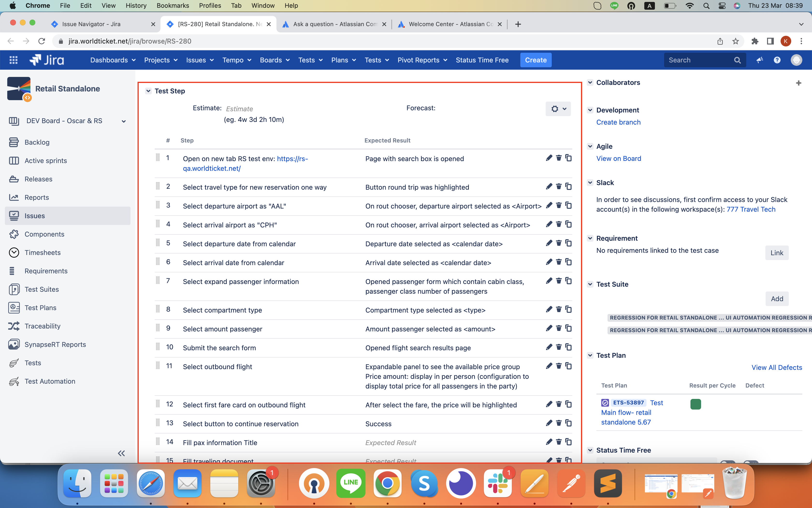812x508 pixels.
Task: Open Jira help question mark icon
Action: coord(777,60)
